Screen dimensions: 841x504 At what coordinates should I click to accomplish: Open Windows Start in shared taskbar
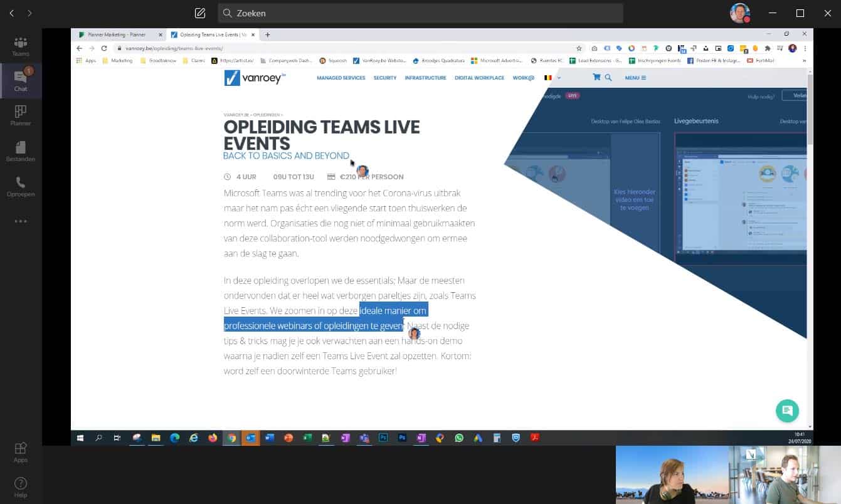point(80,438)
